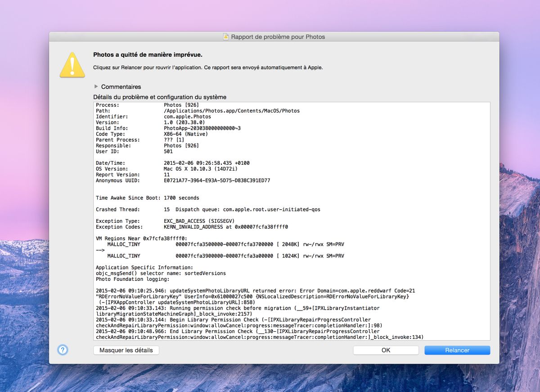
Task: Hide details with Masquer les détails
Action: click(x=126, y=350)
